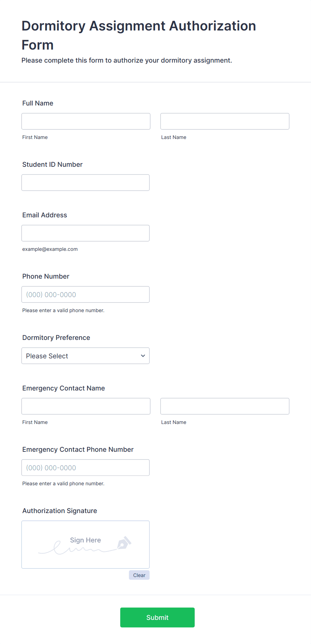Click the Emergency Contact Phone Number field
The width and height of the screenshot is (311, 644).
[86, 468]
